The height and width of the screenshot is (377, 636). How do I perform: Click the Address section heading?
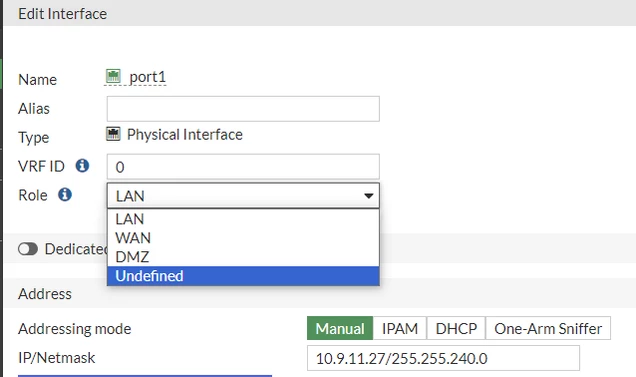45,293
